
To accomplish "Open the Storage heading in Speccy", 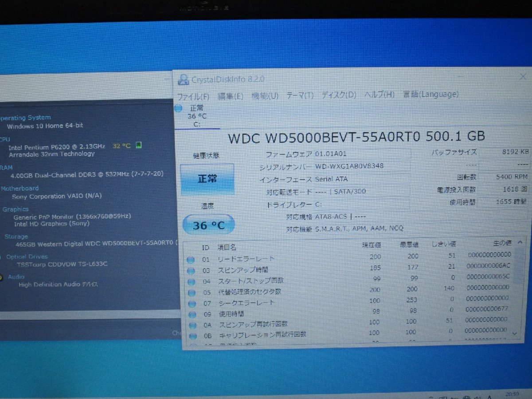I will pos(16,237).
